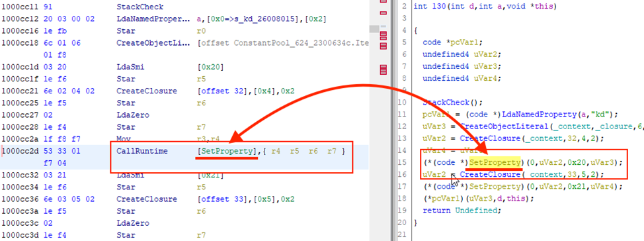The width and height of the screenshot is (644, 241).
Task: Click [SetProperty] operand in the listing
Action: coord(227,151)
